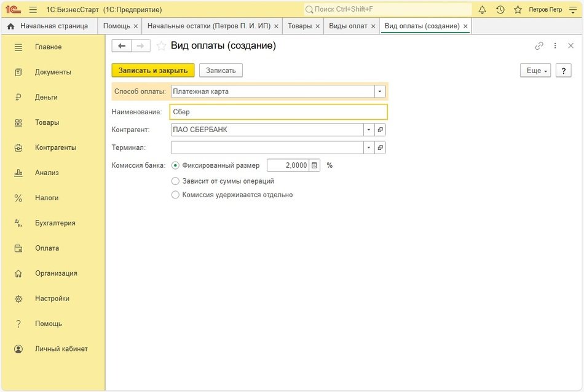Open the Контрагент record details icon
This screenshot has height=392, width=584.
pos(381,130)
